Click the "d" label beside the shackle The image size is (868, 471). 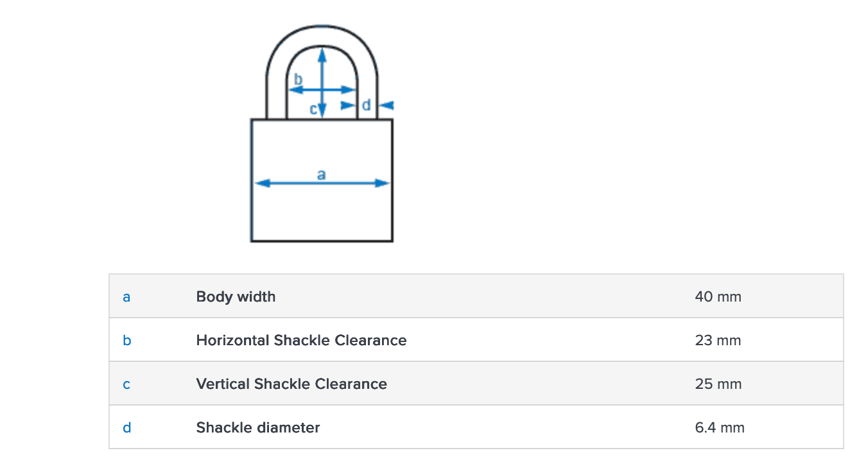[367, 105]
